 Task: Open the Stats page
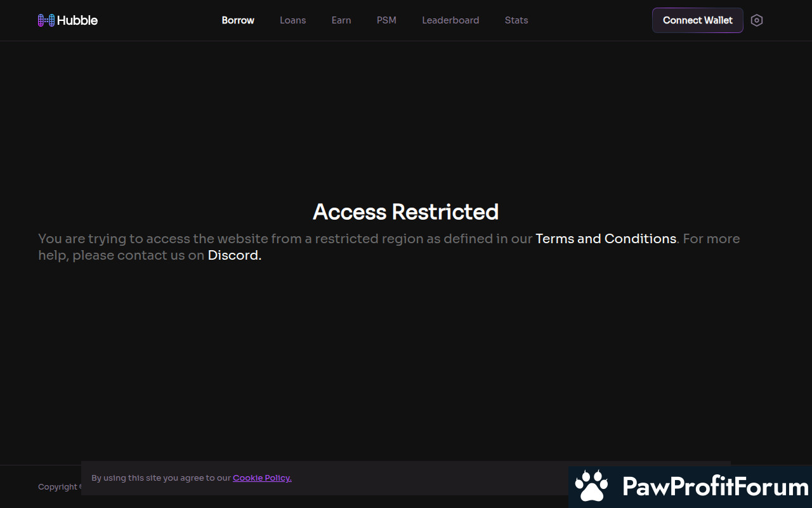coord(516,20)
